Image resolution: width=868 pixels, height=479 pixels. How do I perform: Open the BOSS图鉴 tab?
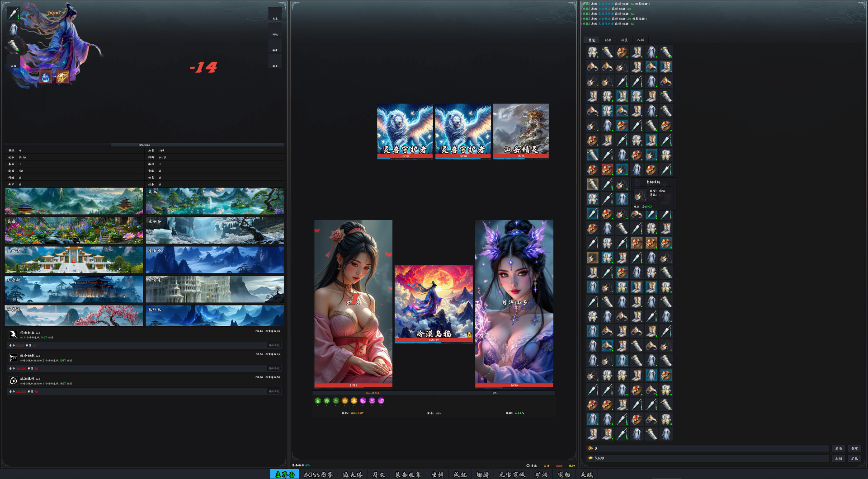click(318, 474)
